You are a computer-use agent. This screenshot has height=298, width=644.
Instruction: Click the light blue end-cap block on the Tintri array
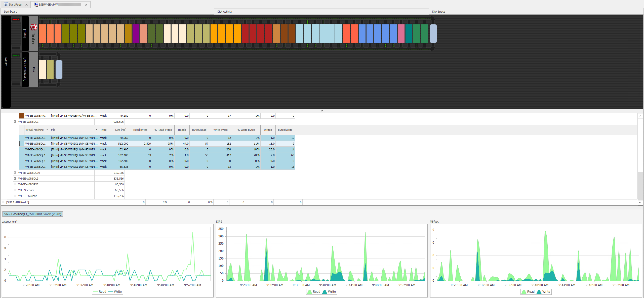coord(433,33)
